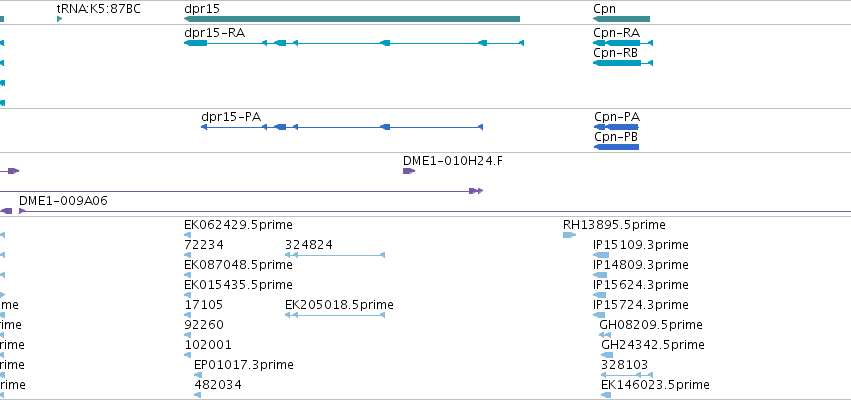Screen dimensions: 851x400
Task: Select the tRNA:K5:87BC gene arrow
Action: pyautogui.click(x=60, y=19)
